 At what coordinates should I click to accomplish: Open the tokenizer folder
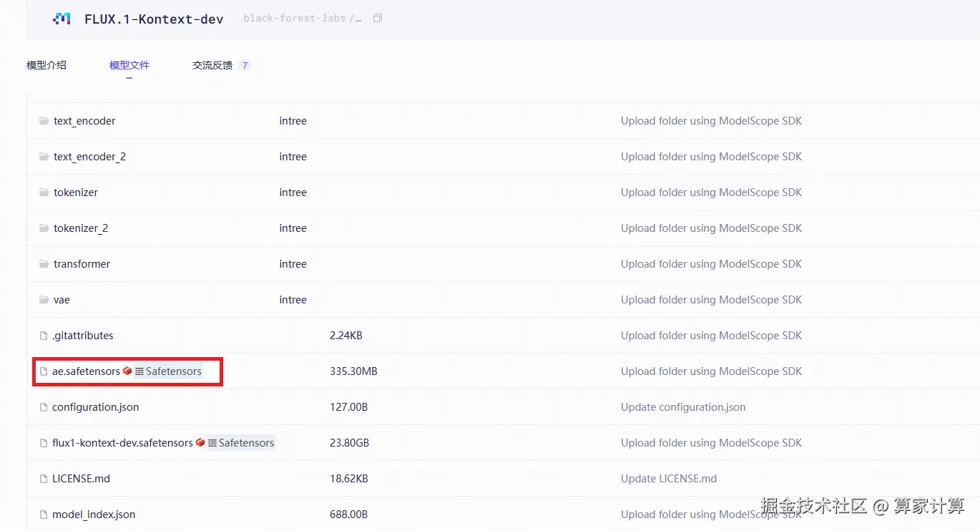point(76,193)
